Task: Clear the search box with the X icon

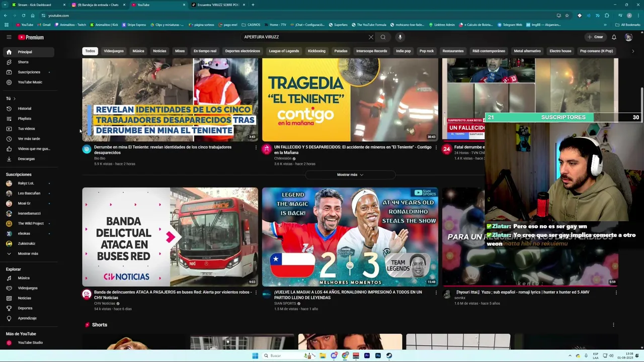Action: click(371, 37)
